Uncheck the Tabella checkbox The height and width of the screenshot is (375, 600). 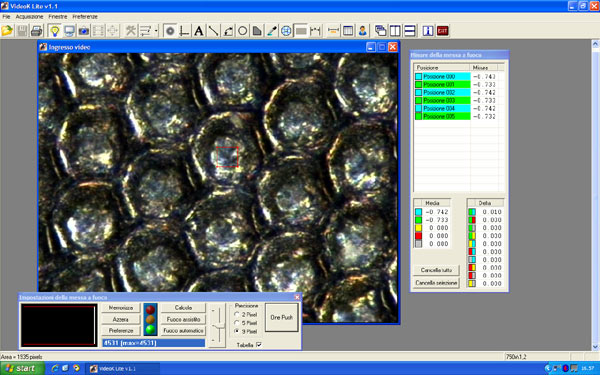click(259, 345)
